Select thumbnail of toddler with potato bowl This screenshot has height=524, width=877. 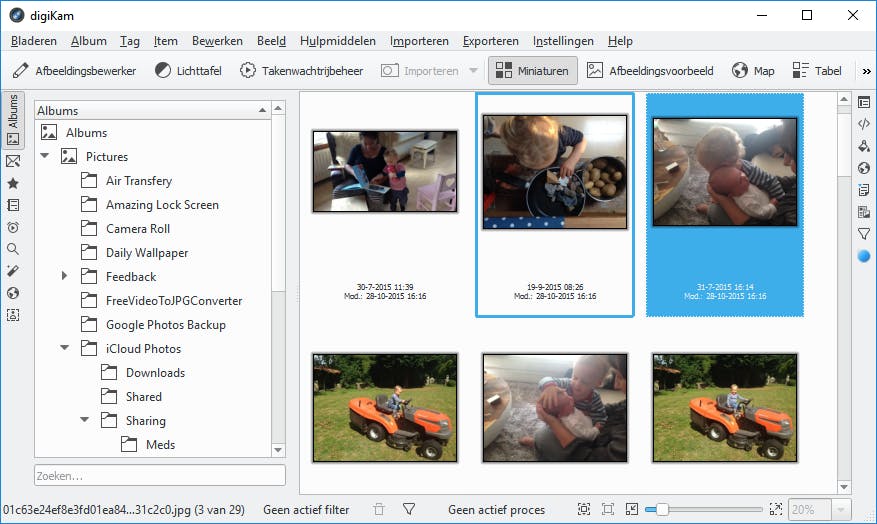(555, 172)
